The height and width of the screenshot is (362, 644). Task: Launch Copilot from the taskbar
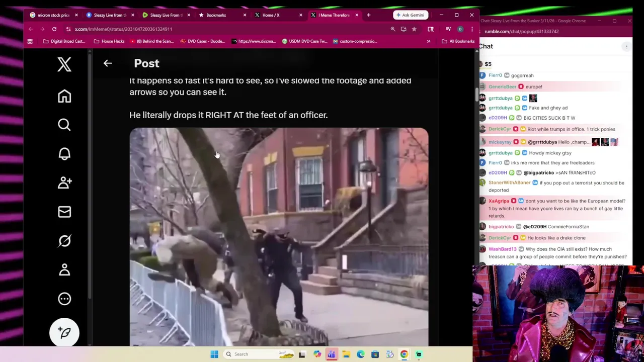(317, 354)
